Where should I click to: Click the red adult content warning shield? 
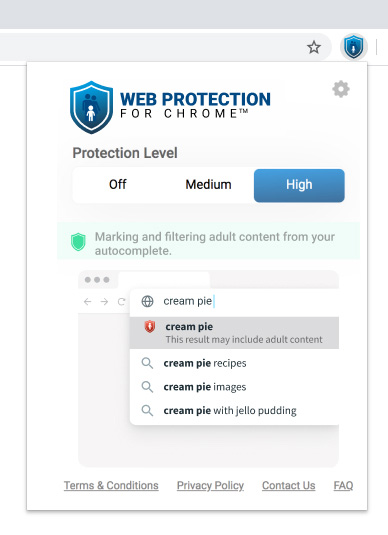149,327
